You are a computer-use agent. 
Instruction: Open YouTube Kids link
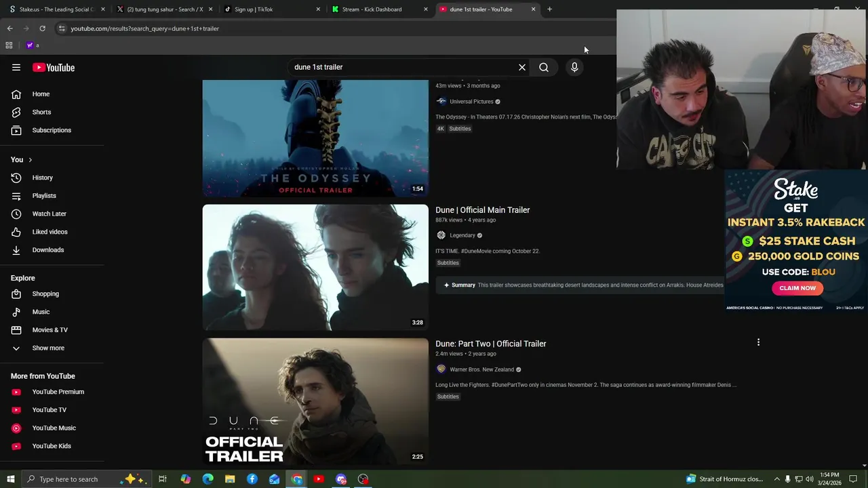(x=52, y=446)
